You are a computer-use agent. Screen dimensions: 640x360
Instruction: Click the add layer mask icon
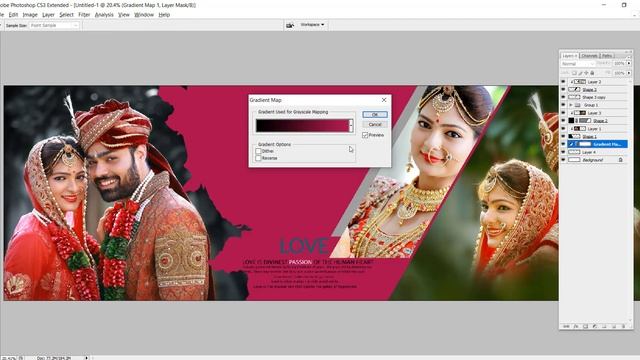click(x=585, y=326)
